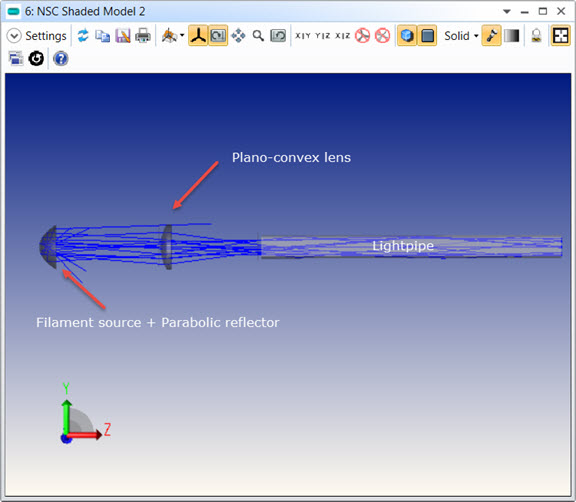Click the printer icon

coord(143,36)
